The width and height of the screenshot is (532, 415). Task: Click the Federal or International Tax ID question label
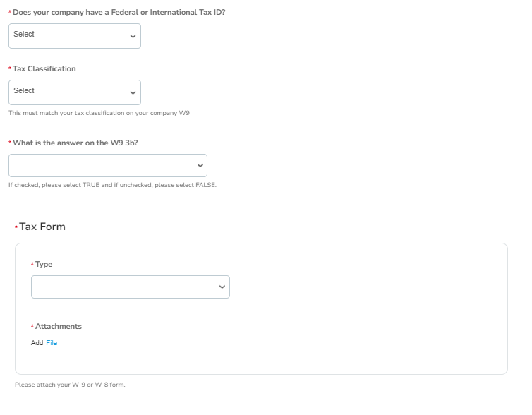[x=119, y=12]
